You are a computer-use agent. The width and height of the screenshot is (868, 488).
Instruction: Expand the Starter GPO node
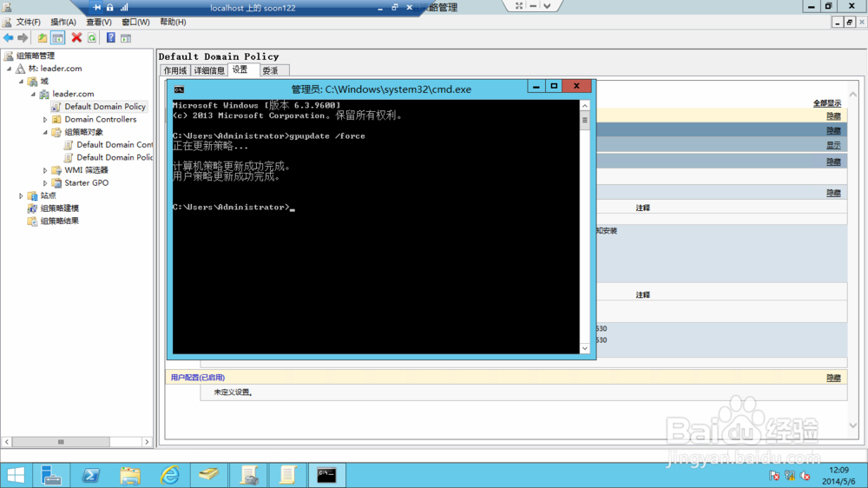[45, 183]
